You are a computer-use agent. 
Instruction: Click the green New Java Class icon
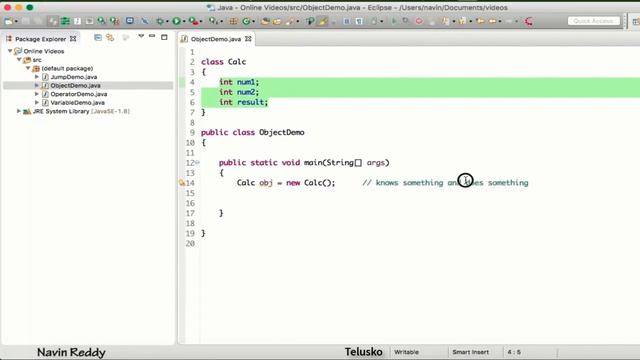(x=246, y=21)
